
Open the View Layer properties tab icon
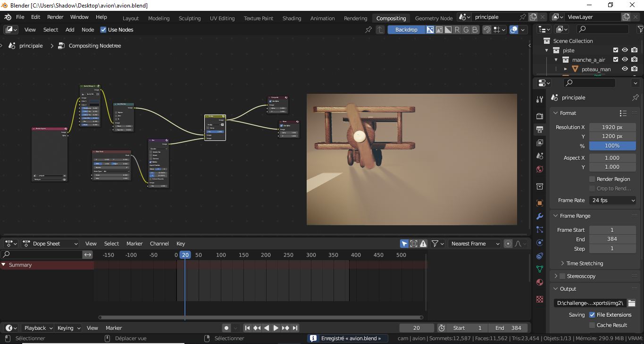(x=540, y=142)
